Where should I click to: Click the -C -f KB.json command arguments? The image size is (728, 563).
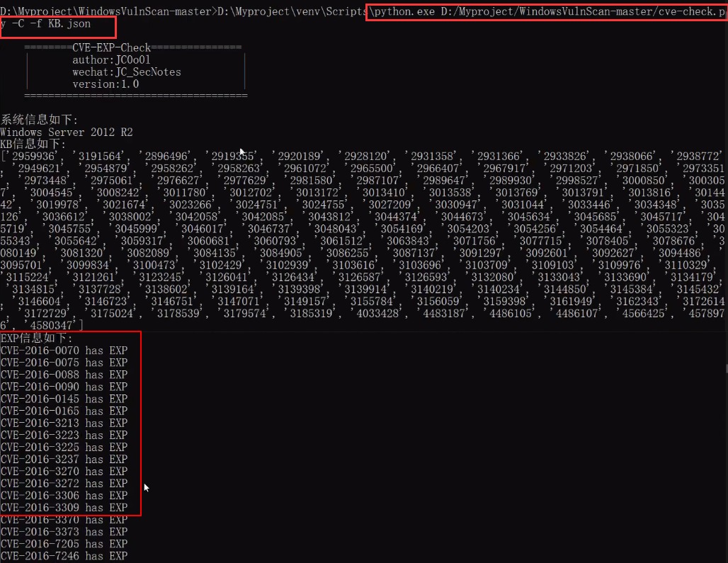50,24
